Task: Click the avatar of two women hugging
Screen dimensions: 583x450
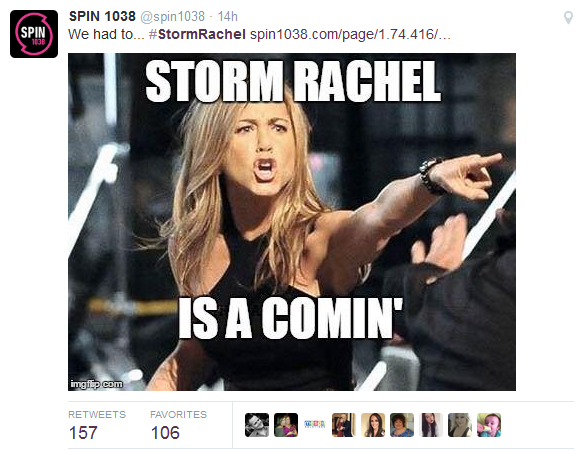Action: click(x=286, y=425)
